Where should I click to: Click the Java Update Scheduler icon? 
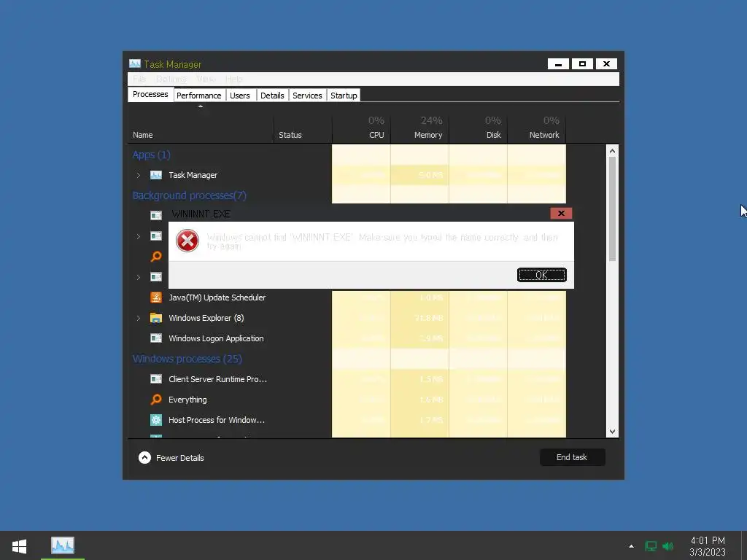pyautogui.click(x=156, y=297)
